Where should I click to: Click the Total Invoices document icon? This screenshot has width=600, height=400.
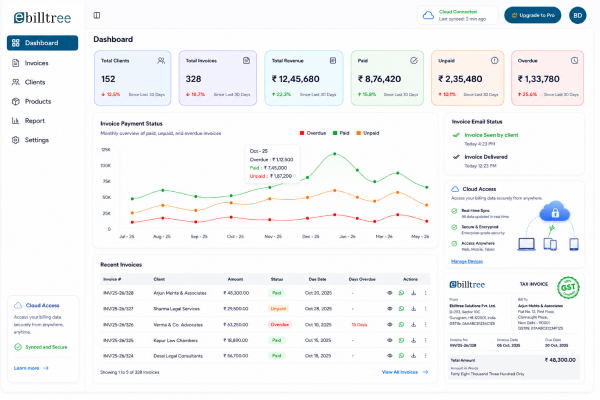[x=246, y=60]
